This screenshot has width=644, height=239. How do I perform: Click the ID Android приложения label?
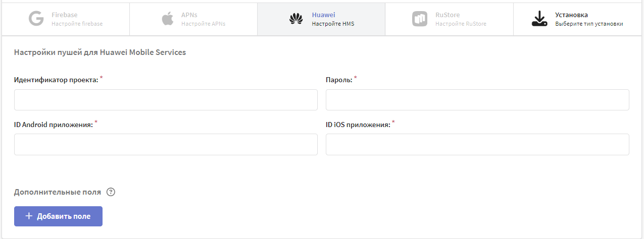tap(54, 125)
